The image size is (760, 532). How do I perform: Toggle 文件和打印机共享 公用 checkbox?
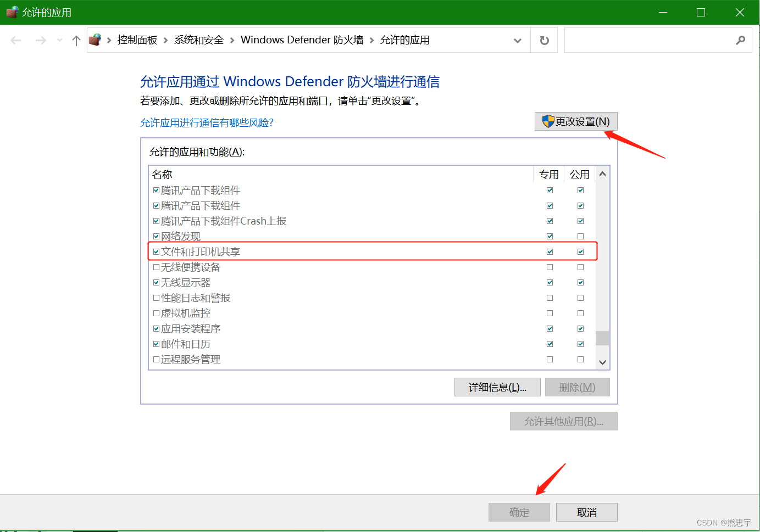[x=580, y=252]
